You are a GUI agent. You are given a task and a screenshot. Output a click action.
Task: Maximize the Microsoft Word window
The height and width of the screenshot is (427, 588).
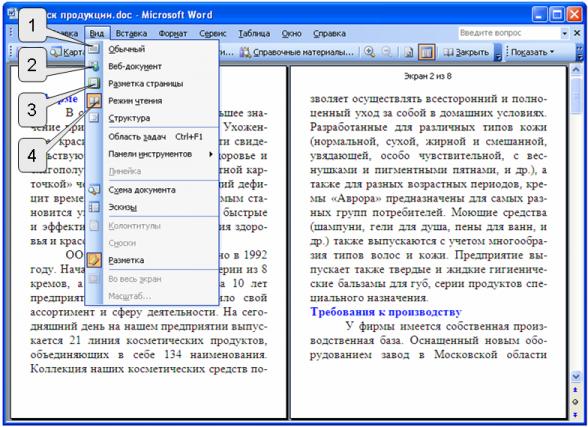(557, 15)
